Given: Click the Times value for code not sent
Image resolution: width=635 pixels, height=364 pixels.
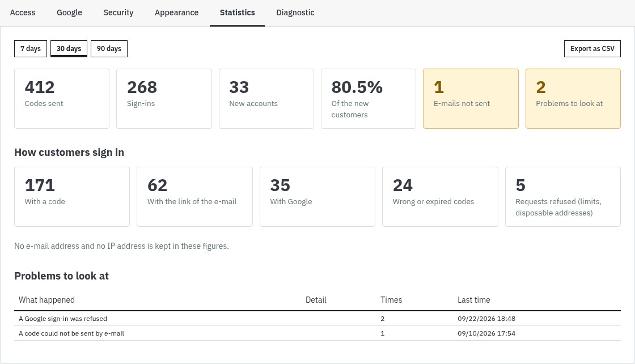Looking at the screenshot, I should pos(382,333).
